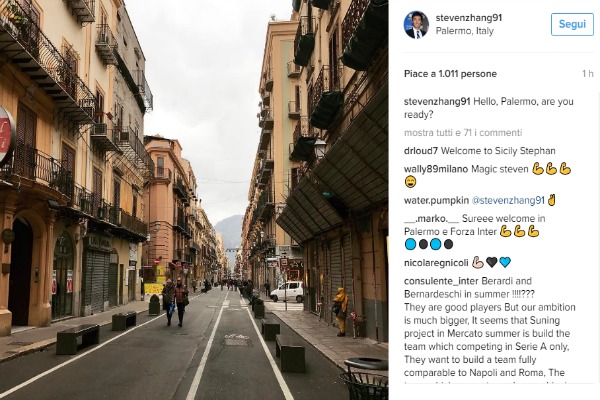The image size is (600, 400).
Task: Expand mostra tutti e 71 i commenti
Action: [463, 132]
